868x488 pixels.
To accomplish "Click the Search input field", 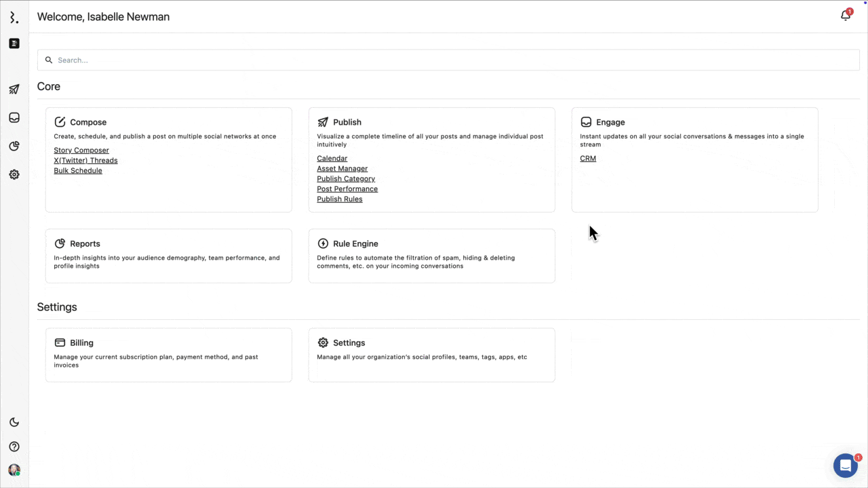I will click(x=448, y=60).
